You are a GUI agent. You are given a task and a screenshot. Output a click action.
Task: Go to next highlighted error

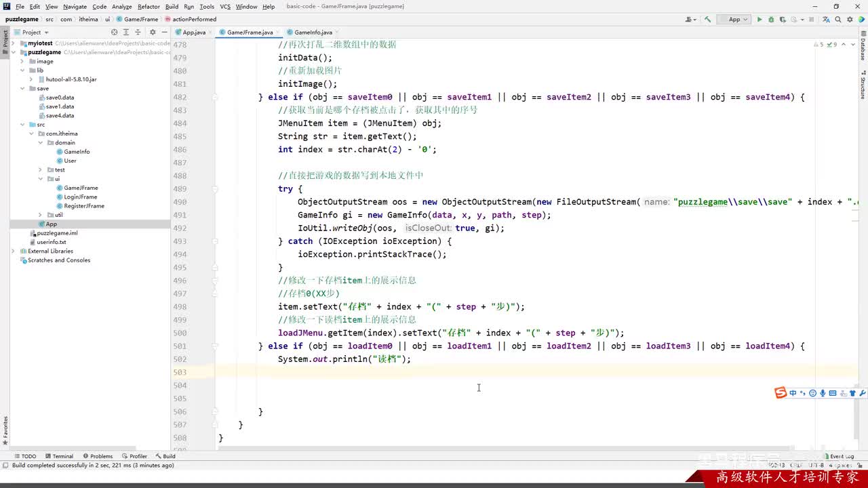coord(852,45)
